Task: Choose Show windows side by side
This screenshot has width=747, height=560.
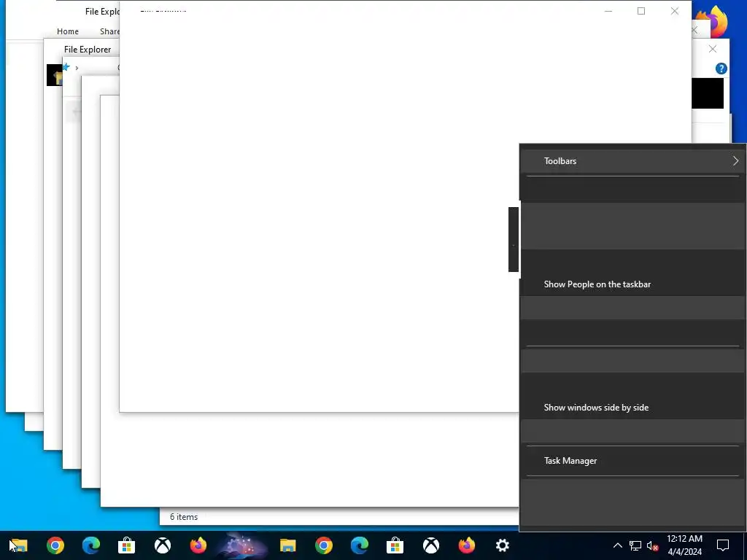Action: (x=632, y=408)
